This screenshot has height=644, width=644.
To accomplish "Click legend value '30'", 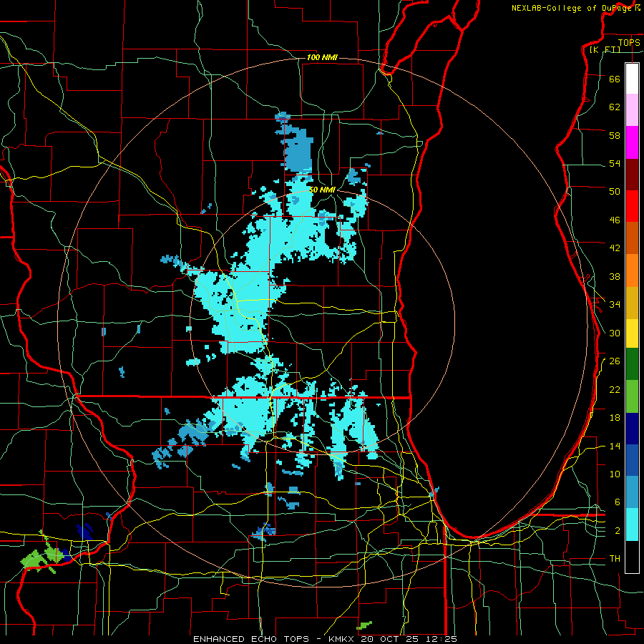I will pyautogui.click(x=615, y=333).
